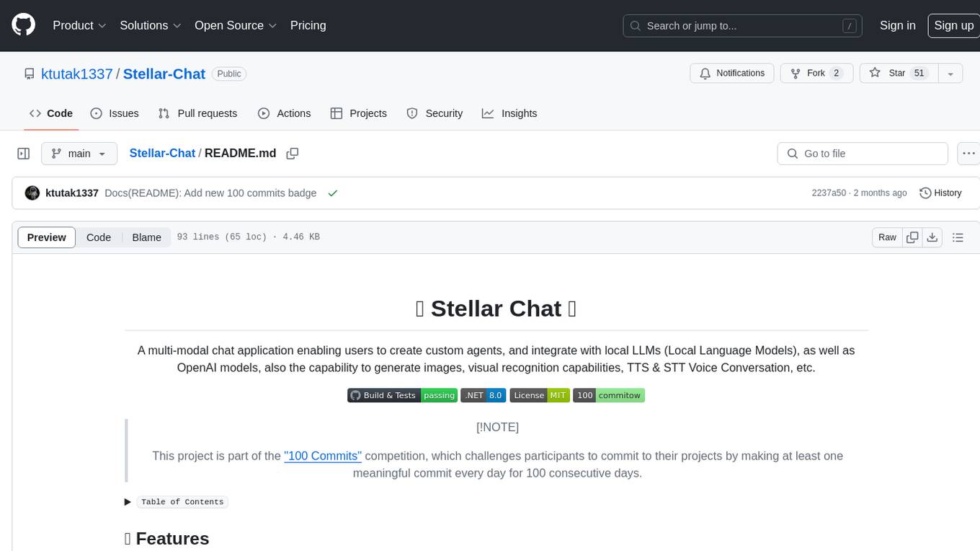980x551 pixels.
Task: Click the Features heading
Action: (x=167, y=539)
